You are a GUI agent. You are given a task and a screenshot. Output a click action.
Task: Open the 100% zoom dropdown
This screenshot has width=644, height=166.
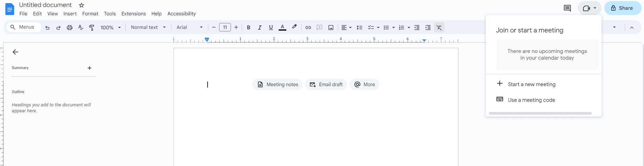click(x=111, y=28)
